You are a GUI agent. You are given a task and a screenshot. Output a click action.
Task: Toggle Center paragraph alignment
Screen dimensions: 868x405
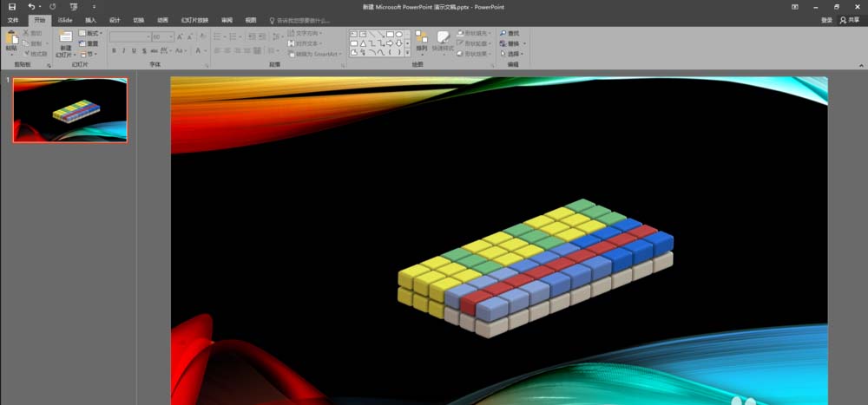tap(227, 51)
